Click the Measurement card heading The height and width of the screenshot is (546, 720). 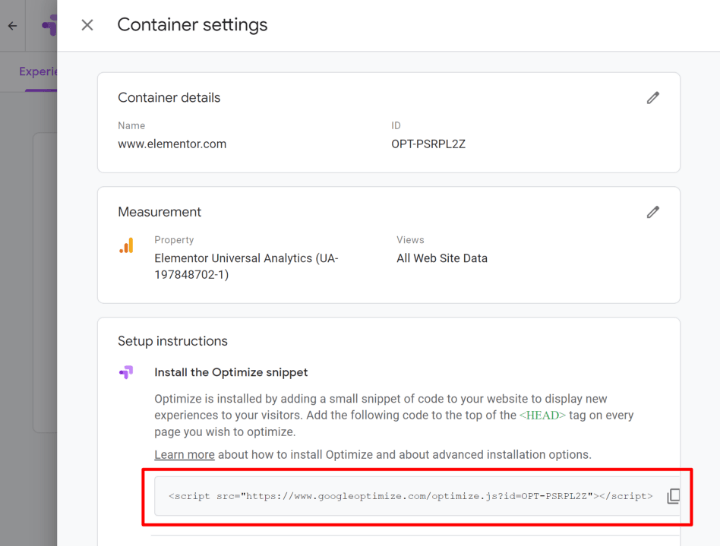pyautogui.click(x=160, y=212)
